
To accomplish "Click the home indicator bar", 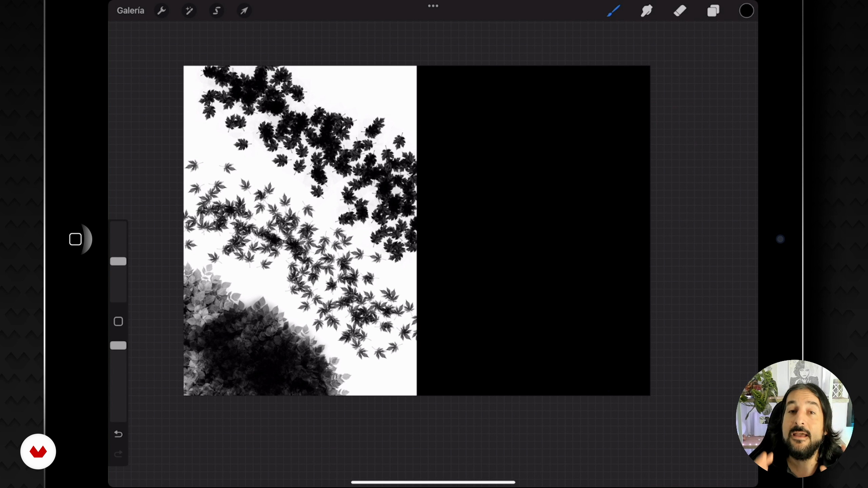I will (x=433, y=482).
